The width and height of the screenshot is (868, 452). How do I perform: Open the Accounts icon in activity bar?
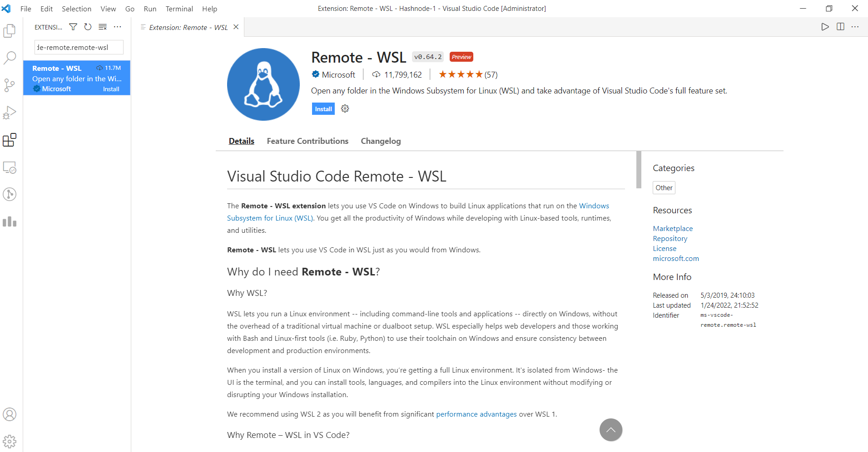click(10, 414)
